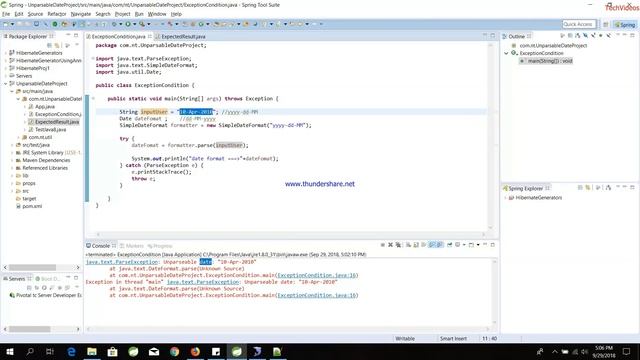640x360 pixels.
Task: Switch to the Markers tab
Action: [x=132, y=246]
